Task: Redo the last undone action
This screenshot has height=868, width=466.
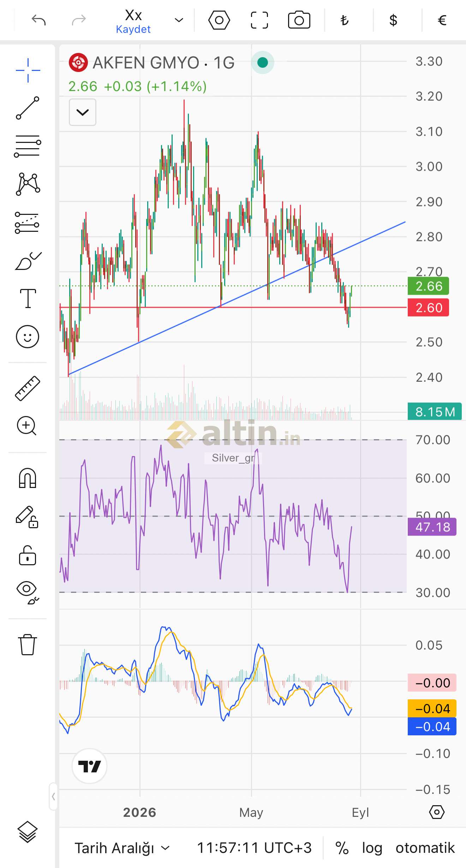Action: 79,20
